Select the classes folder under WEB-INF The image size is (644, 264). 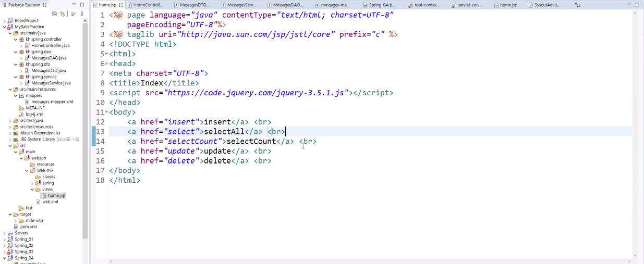[x=48, y=177]
